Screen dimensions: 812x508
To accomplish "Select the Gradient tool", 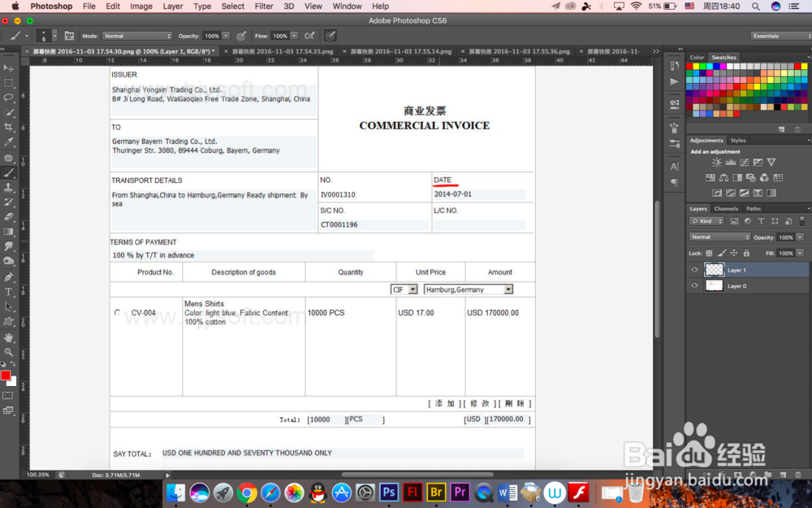I will 8,232.
